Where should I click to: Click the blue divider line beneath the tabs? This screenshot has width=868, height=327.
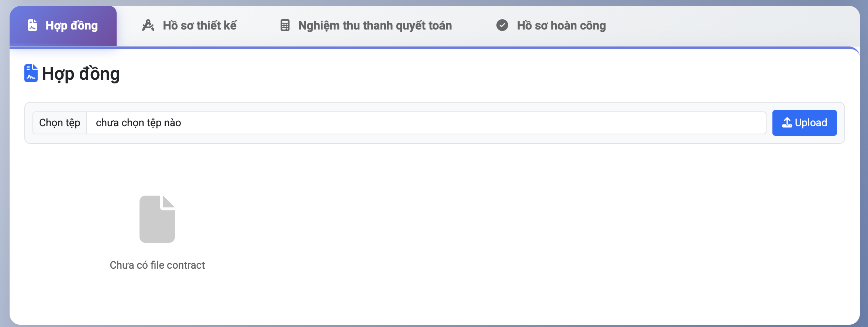[x=443, y=48]
